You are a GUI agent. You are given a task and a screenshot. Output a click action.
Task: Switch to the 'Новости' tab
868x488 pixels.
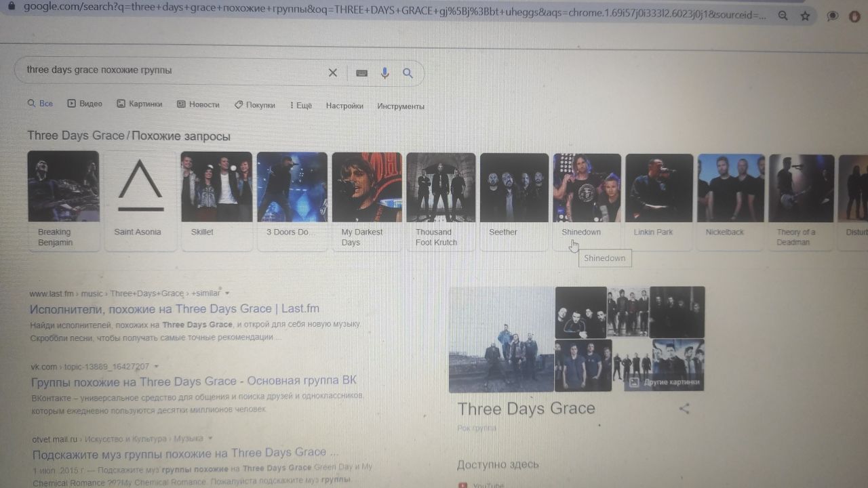point(199,104)
